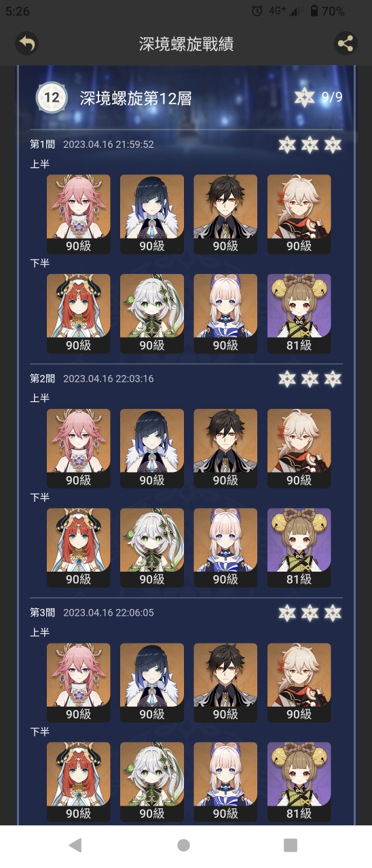Select green-white haired character in Chamber 2 second half
Viewport: 372px width, 868px height.
point(152,547)
